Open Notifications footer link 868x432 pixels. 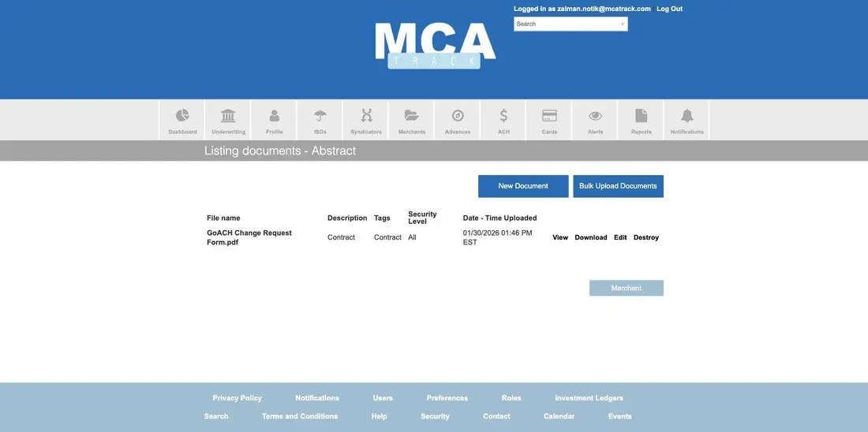click(317, 397)
